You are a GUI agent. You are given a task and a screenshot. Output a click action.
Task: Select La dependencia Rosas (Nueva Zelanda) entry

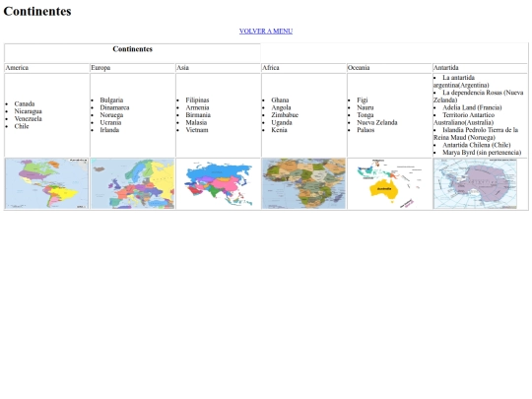pos(479,97)
